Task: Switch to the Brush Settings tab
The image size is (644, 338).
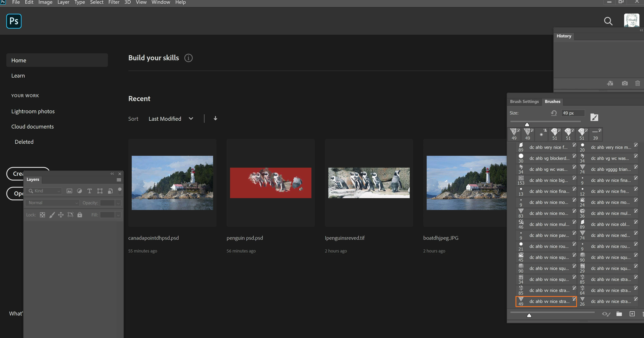Action: [x=524, y=102]
